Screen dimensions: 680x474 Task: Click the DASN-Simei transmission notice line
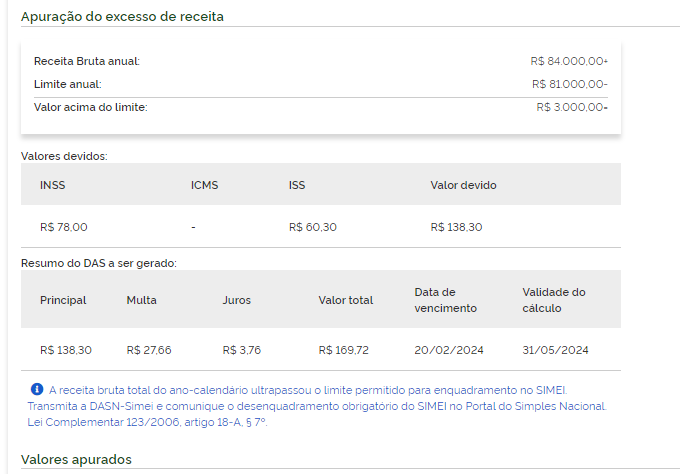[317, 406]
